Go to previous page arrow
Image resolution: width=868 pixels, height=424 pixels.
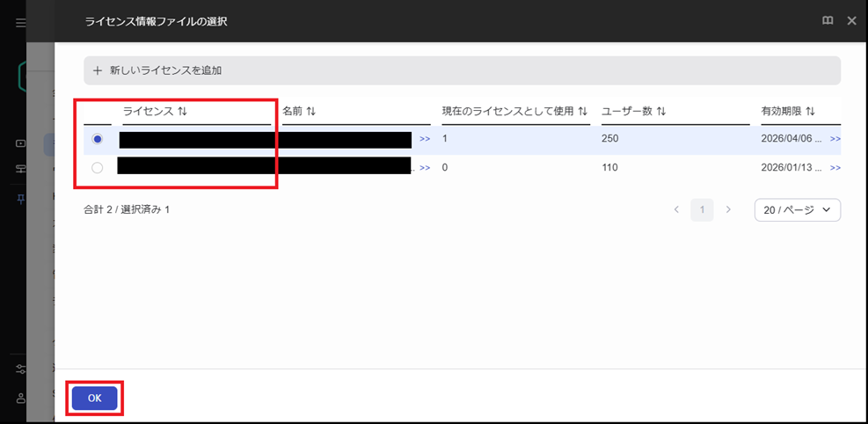676,209
